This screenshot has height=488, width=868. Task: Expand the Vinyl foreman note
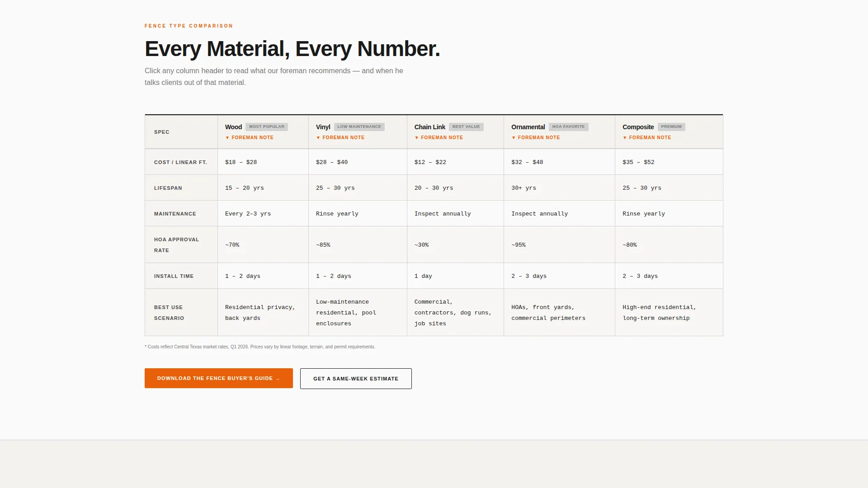(340, 137)
